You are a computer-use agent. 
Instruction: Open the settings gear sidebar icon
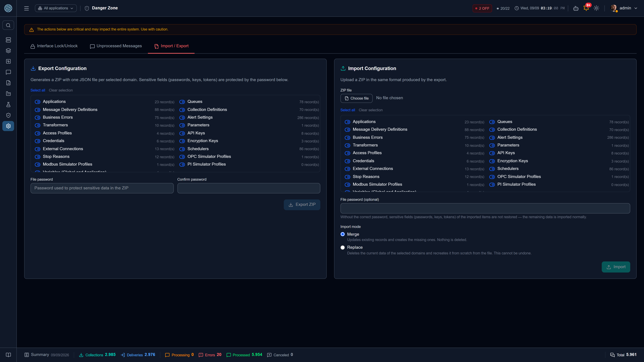(8, 126)
